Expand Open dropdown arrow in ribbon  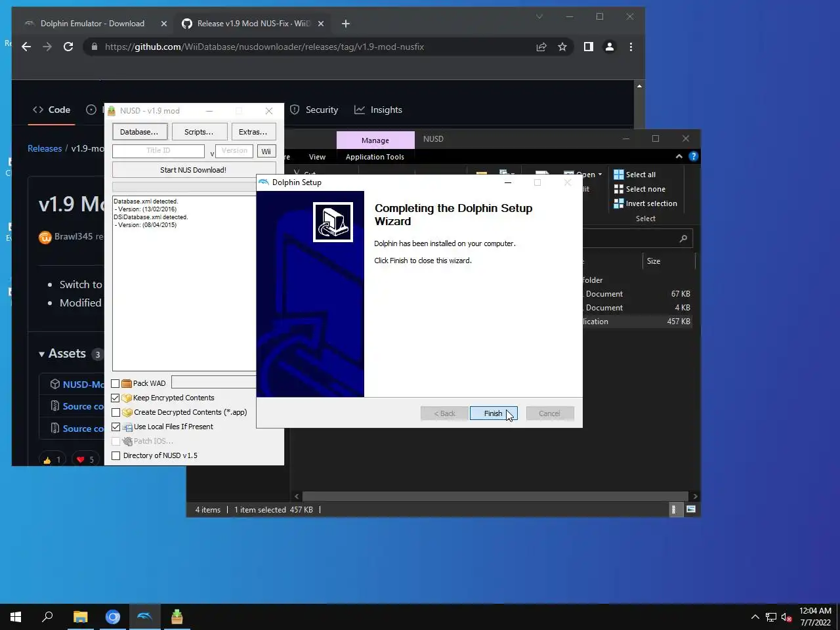[600, 175]
